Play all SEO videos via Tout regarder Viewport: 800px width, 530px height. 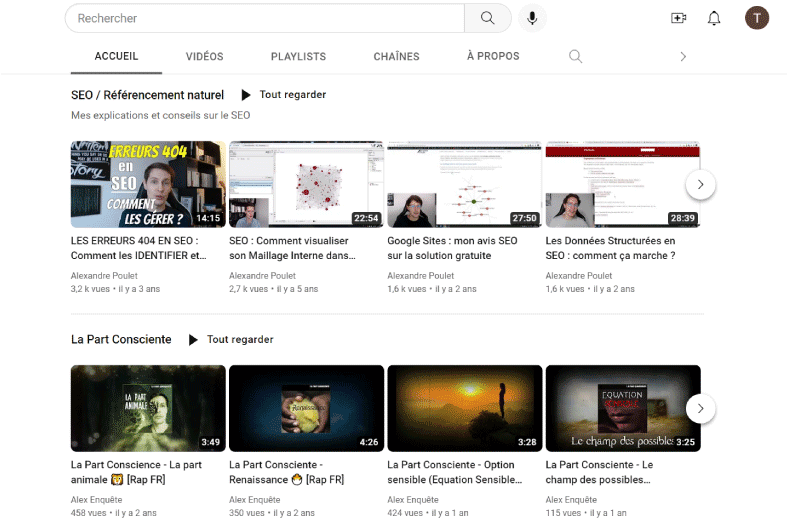coord(284,95)
